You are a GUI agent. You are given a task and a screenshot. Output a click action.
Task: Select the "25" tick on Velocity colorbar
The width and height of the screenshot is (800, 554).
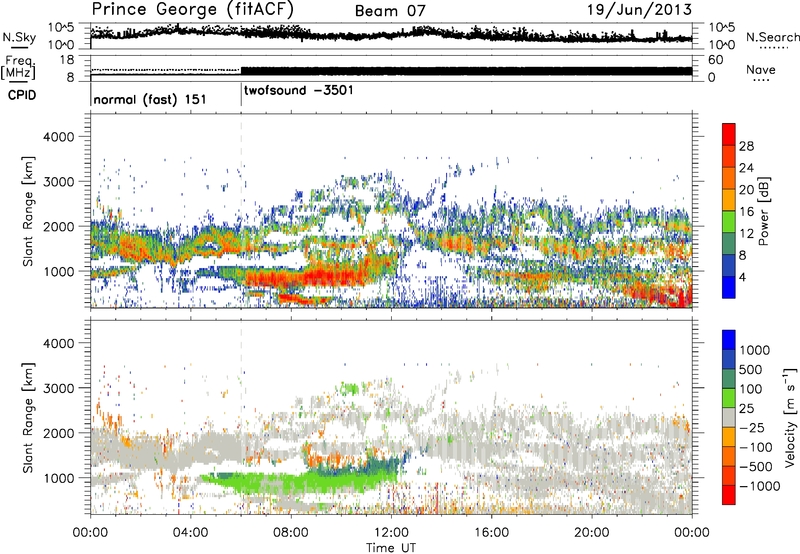746,409
